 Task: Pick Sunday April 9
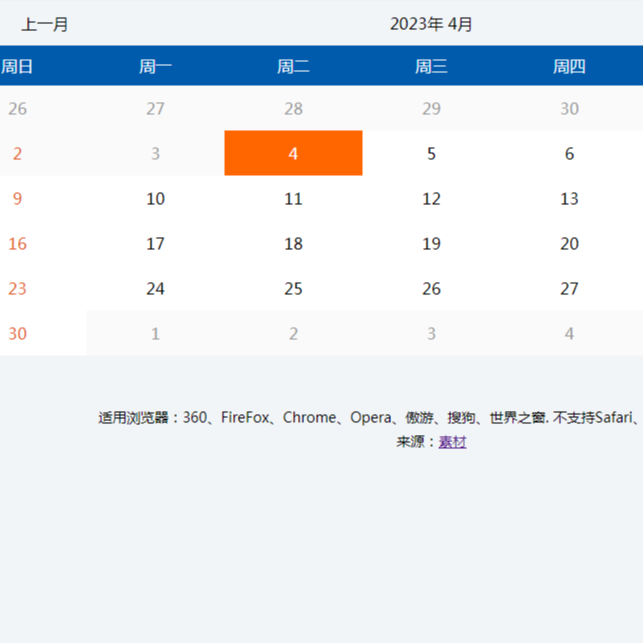17,198
